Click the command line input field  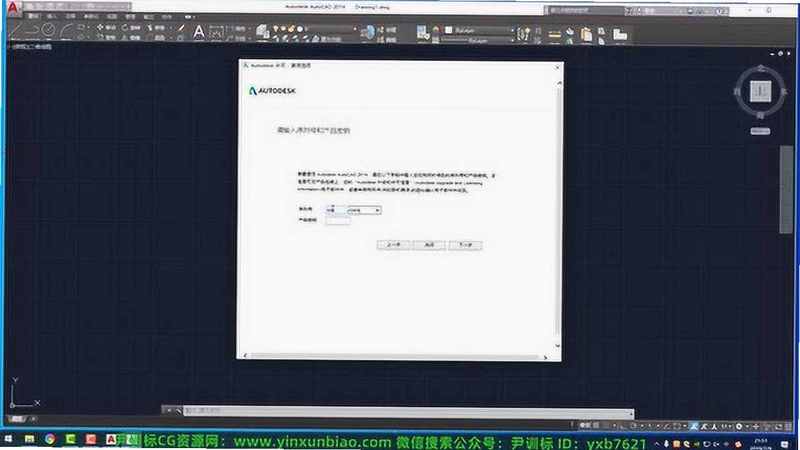(x=408, y=411)
